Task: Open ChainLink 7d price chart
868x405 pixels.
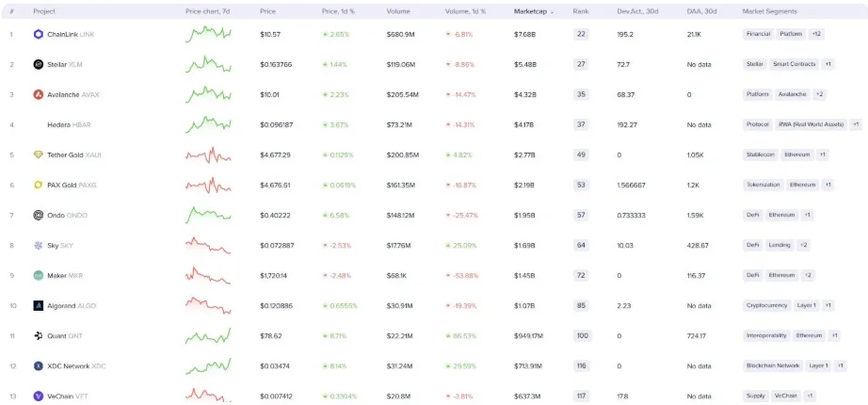Action: (x=208, y=34)
